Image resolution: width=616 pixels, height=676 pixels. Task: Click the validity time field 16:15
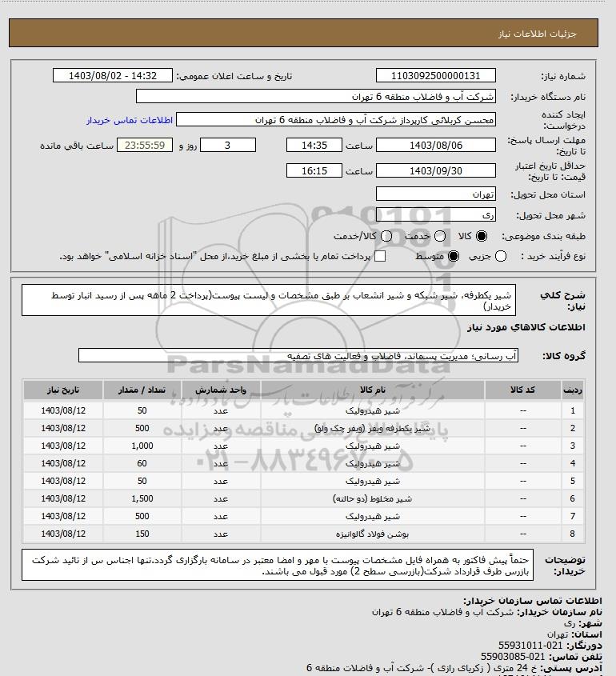pos(314,170)
